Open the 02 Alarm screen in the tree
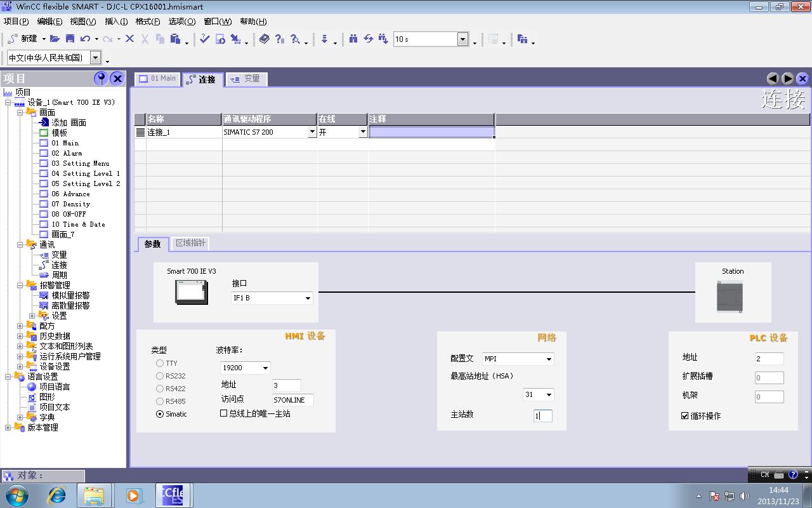The image size is (812, 508). (67, 153)
